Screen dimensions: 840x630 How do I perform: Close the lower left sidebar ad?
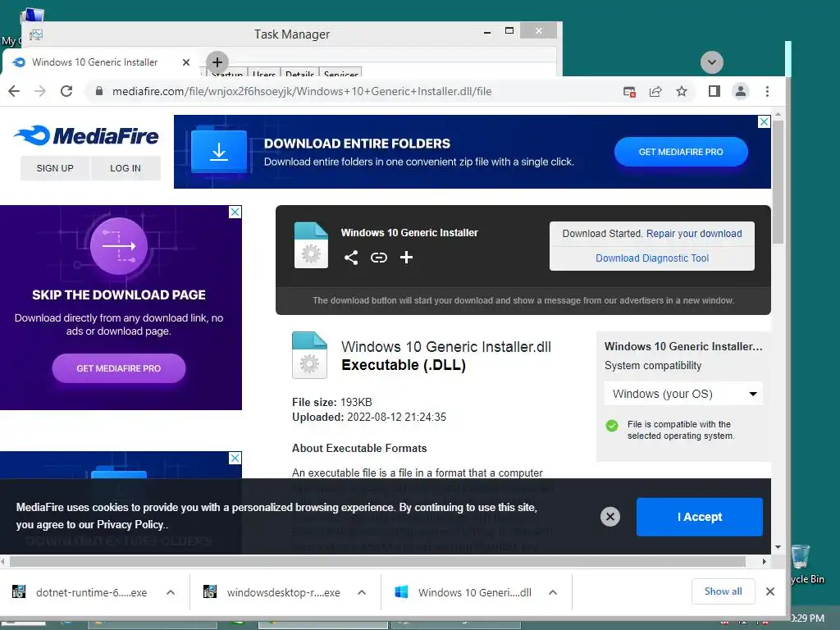(x=235, y=458)
